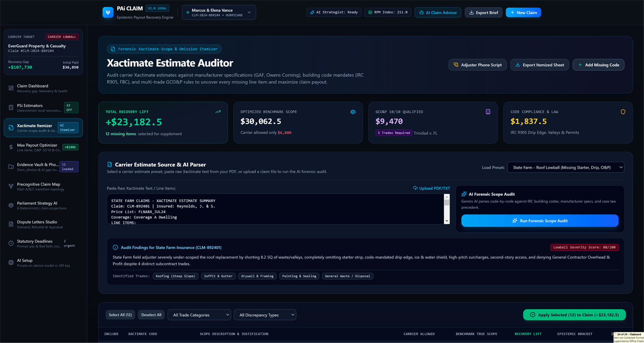Click the trend arrow icon on Total Recovery Lift
The height and width of the screenshot is (343, 644).
(x=218, y=112)
